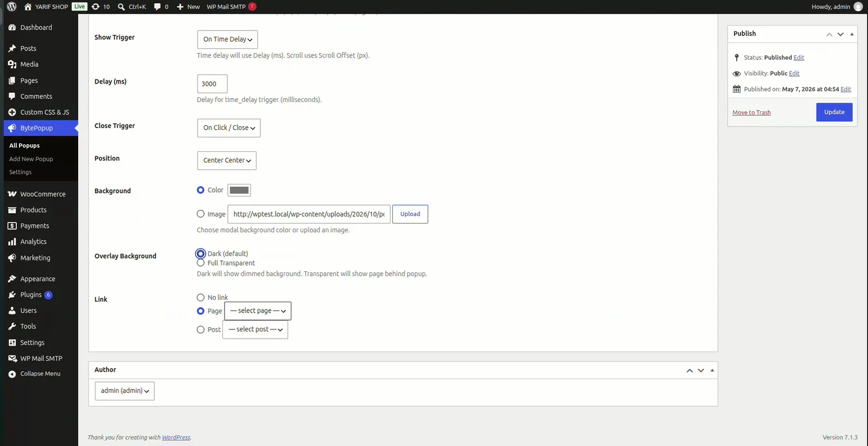Click the Plugins count badge 6
Viewport: 868px width, 446px height.
(x=48, y=295)
